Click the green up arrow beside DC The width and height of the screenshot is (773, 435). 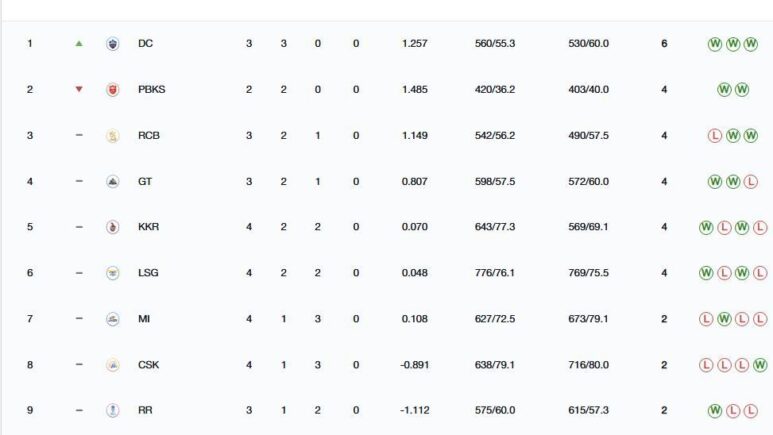[x=79, y=44]
